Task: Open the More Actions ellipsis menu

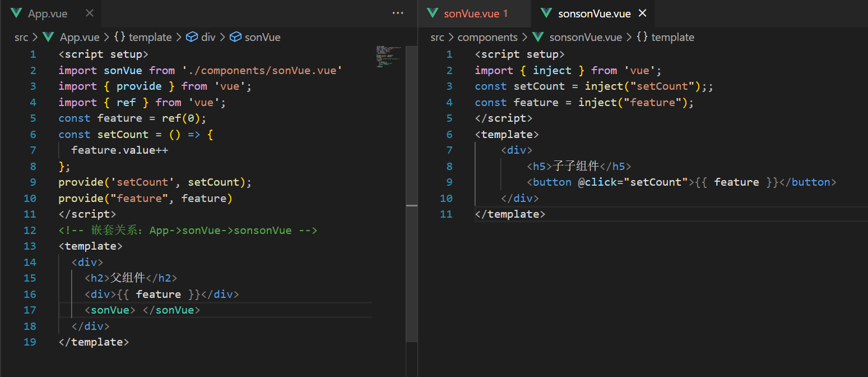Action: point(398,13)
